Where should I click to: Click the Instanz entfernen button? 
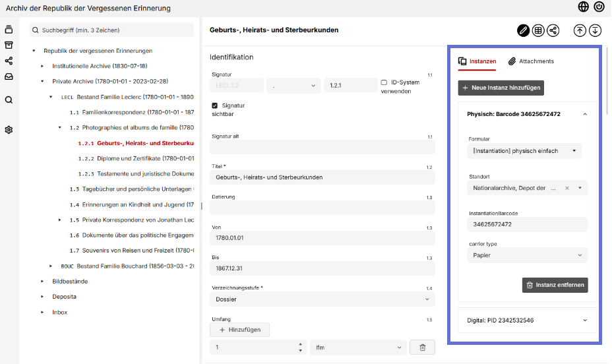tap(555, 285)
